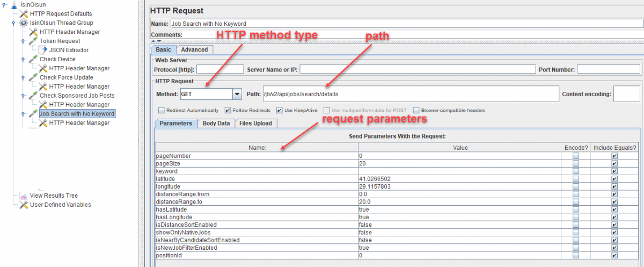644x267 pixels.
Task: Toggle the Use KeepAlive checkbox
Action: click(280, 110)
